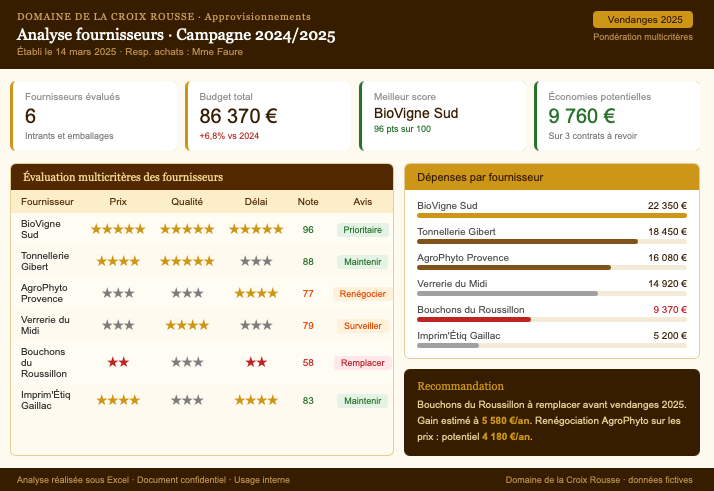This screenshot has height=491, width=714.
Task: Click the Délai column header
Action: [256, 202]
